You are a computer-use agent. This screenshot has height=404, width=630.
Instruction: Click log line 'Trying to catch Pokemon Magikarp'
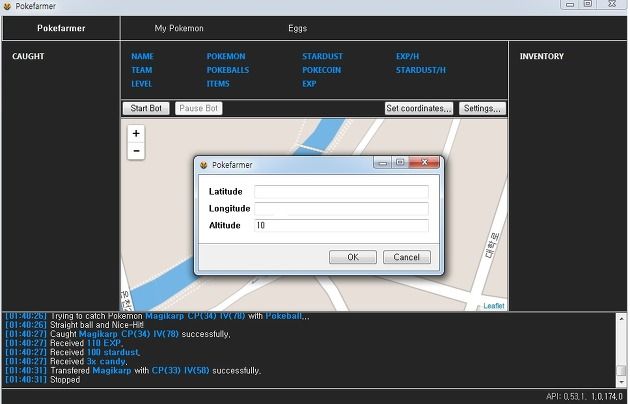(158, 316)
